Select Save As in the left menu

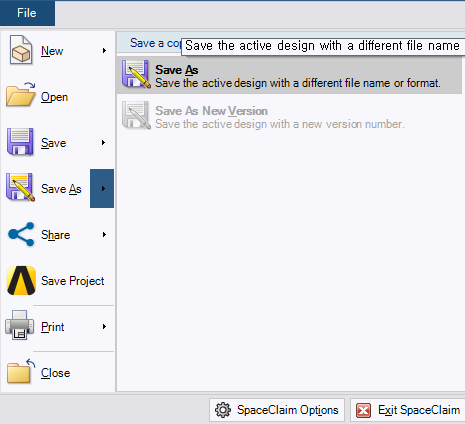pos(61,189)
